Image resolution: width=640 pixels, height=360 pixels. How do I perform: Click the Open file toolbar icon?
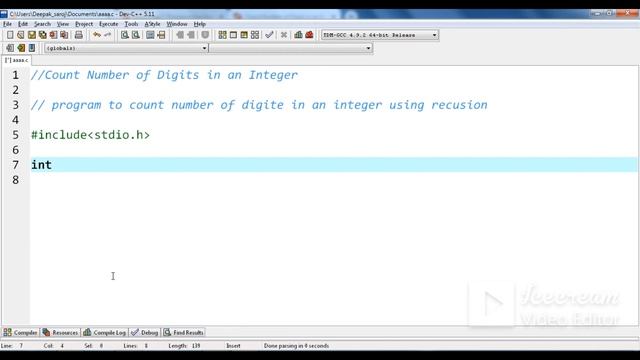pyautogui.click(x=21, y=35)
